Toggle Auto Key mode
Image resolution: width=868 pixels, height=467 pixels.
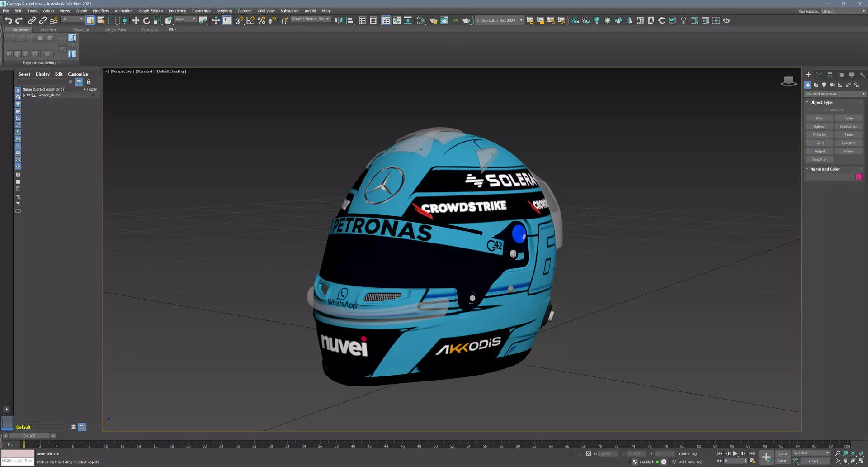783,453
